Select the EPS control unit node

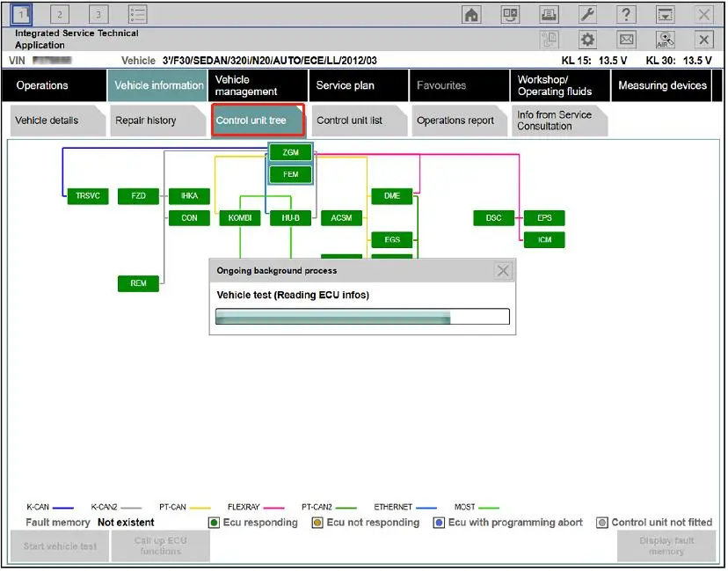[x=544, y=218]
